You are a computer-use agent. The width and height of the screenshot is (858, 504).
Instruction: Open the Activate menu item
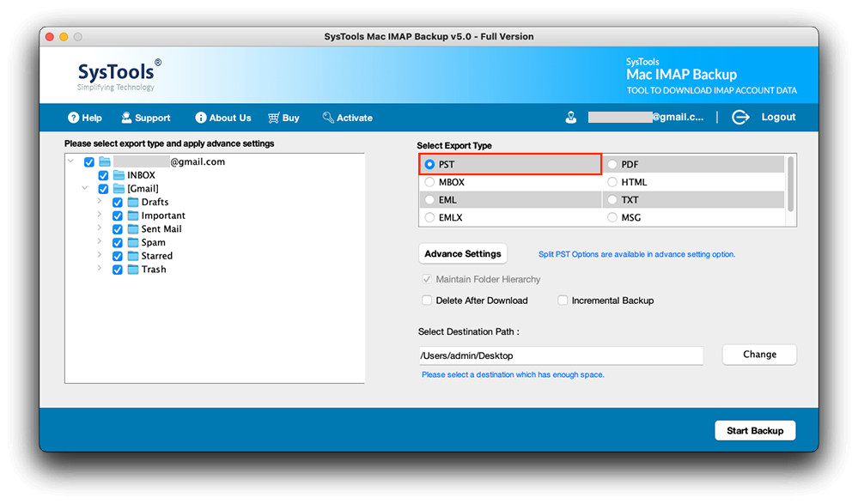348,118
